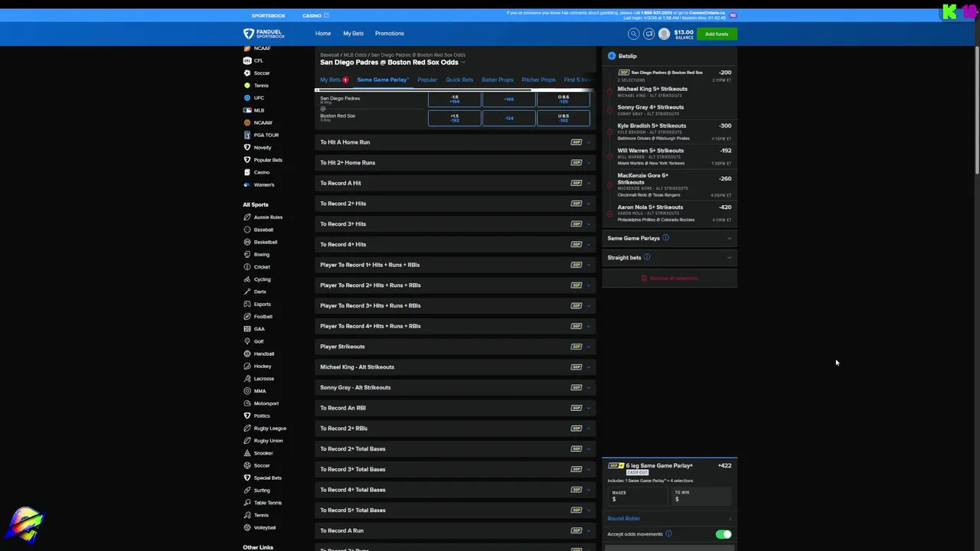
Task: Open the Round Robin option
Action: [x=670, y=519]
